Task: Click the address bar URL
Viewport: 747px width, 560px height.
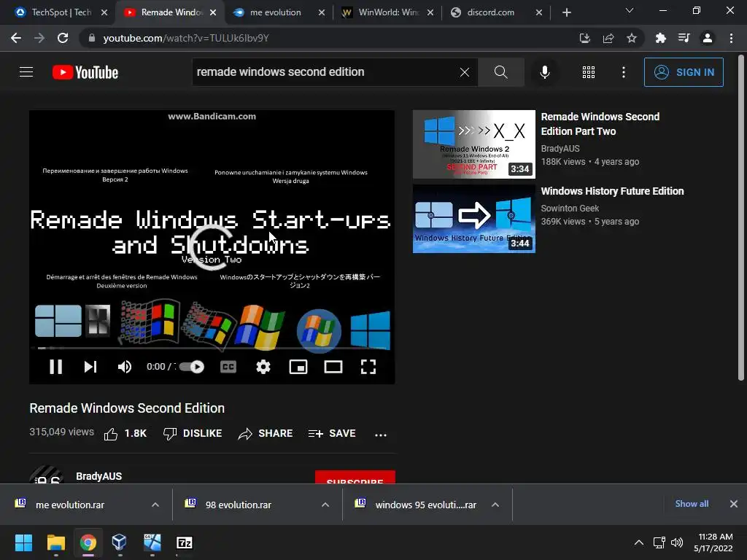Action: 186,38
